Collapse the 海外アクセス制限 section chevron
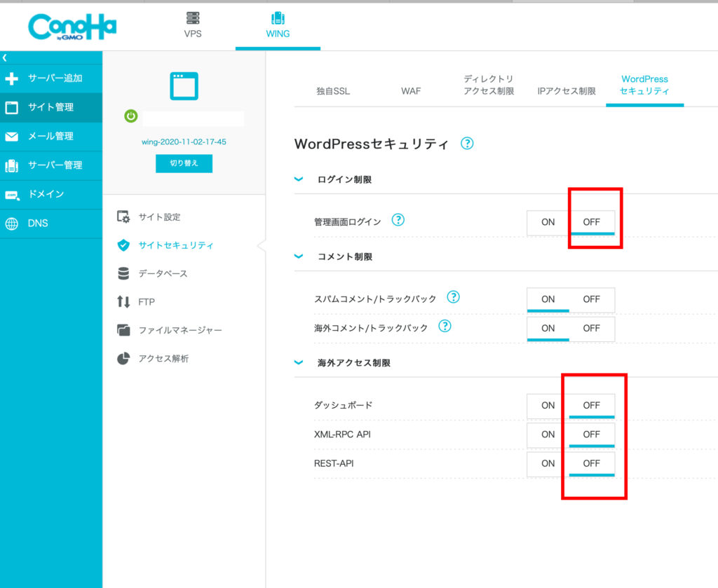This screenshot has width=718, height=588. pos(299,363)
